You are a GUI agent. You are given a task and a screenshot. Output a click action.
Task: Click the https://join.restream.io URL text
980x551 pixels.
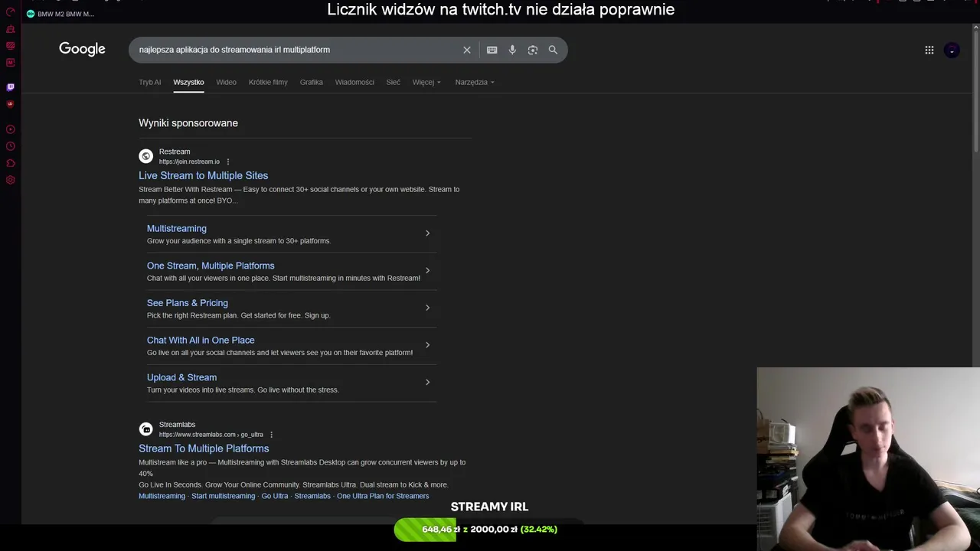189,161
